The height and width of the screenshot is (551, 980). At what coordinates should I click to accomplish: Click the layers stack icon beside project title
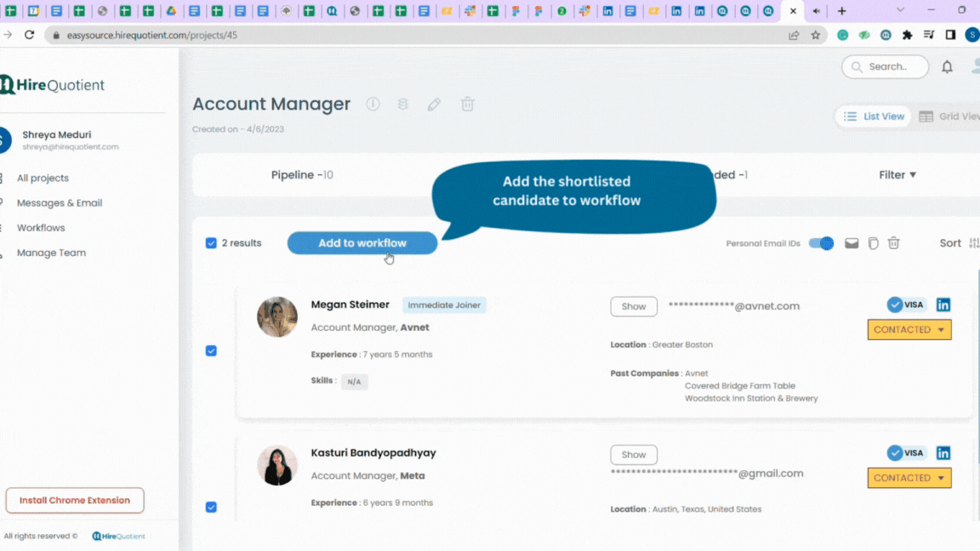point(403,105)
